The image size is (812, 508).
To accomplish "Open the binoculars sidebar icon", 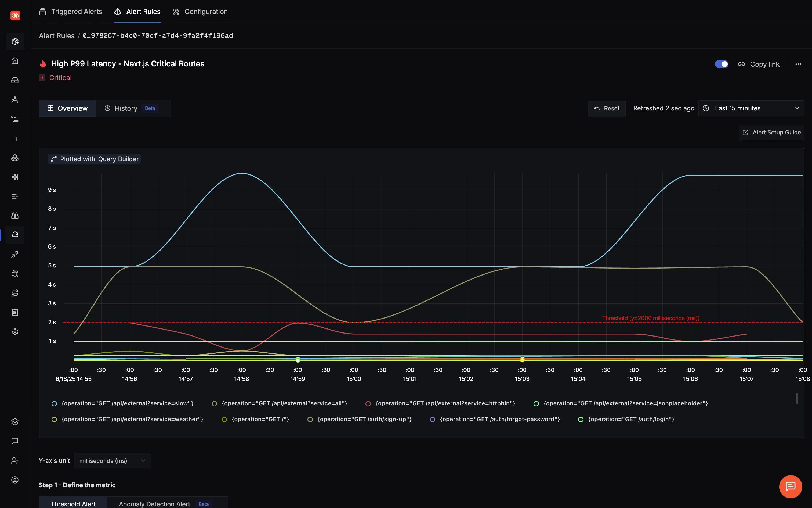I will point(15,216).
